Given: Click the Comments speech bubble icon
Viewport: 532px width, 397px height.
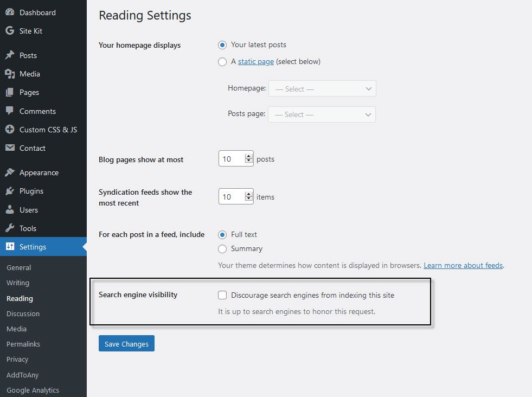Looking at the screenshot, I should 10,111.
